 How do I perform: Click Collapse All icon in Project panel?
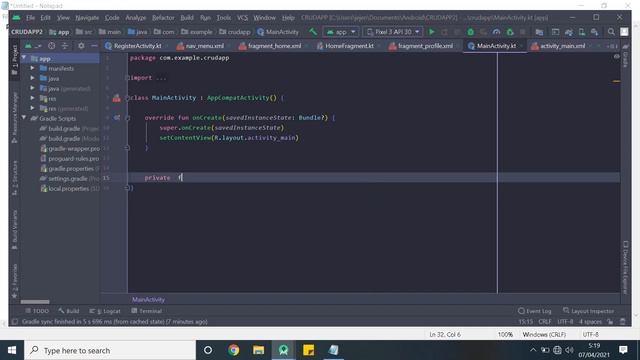click(x=64, y=46)
